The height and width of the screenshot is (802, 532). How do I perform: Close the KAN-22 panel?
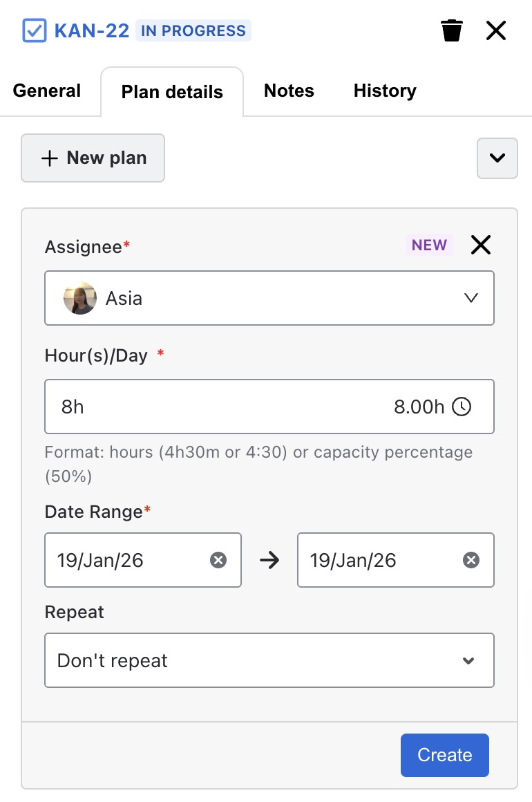496,31
